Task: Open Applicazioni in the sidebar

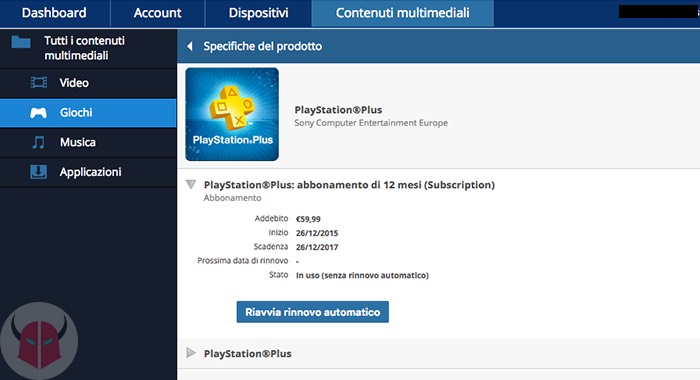Action: point(88,172)
